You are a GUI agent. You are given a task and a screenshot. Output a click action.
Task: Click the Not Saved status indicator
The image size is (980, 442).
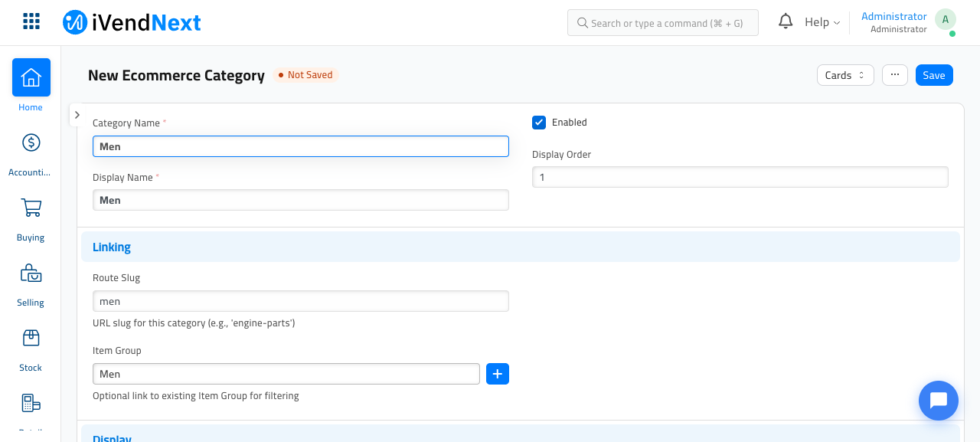[x=305, y=75]
